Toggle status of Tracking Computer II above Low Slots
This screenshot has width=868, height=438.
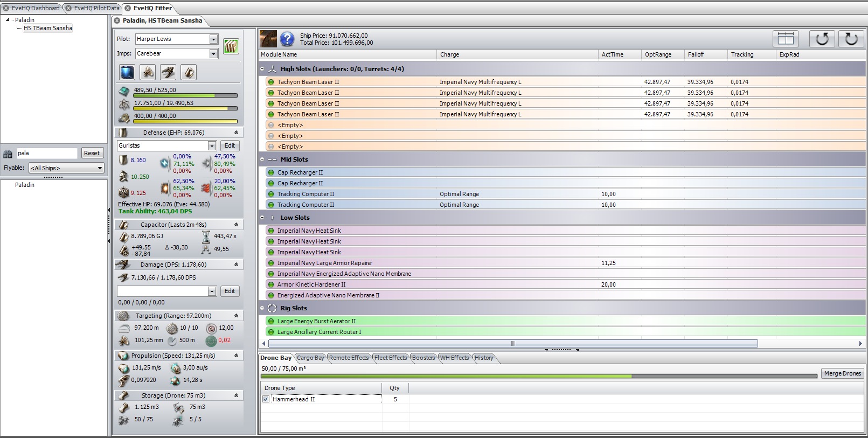click(270, 205)
